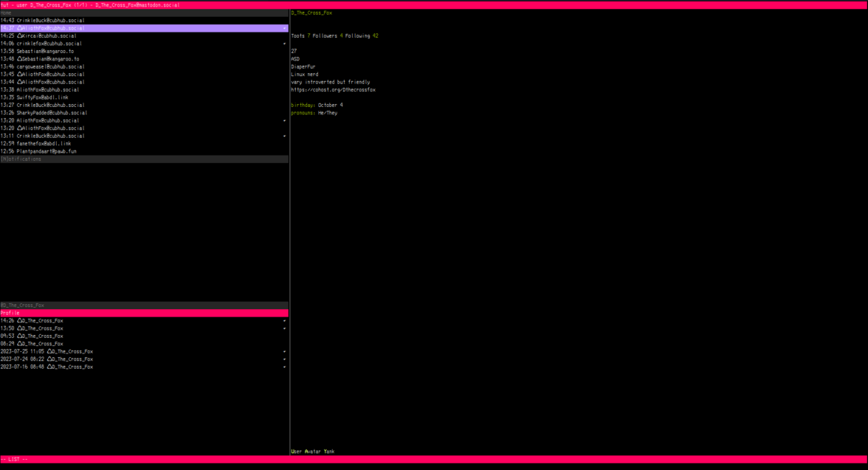This screenshot has width=868, height=470.
Task: Click the boost icon on the boosted 13:20 AliothFox toot
Action: pyautogui.click(x=19, y=128)
